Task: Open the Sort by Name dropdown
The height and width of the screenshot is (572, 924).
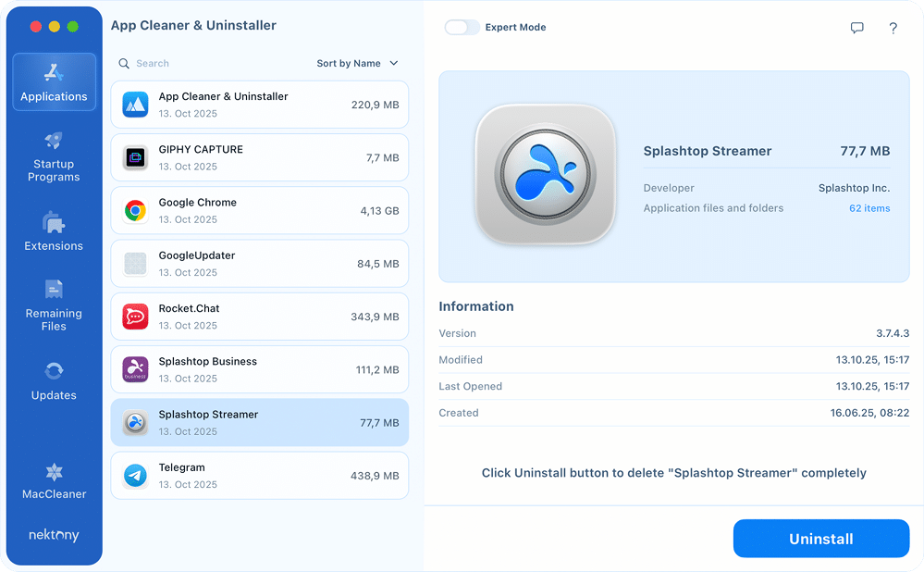Action: point(357,64)
